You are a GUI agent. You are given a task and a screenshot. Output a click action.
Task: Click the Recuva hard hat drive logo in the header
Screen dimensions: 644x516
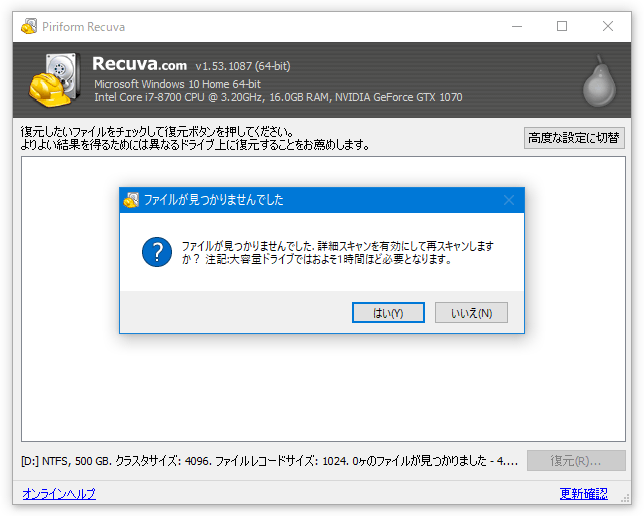click(x=55, y=80)
